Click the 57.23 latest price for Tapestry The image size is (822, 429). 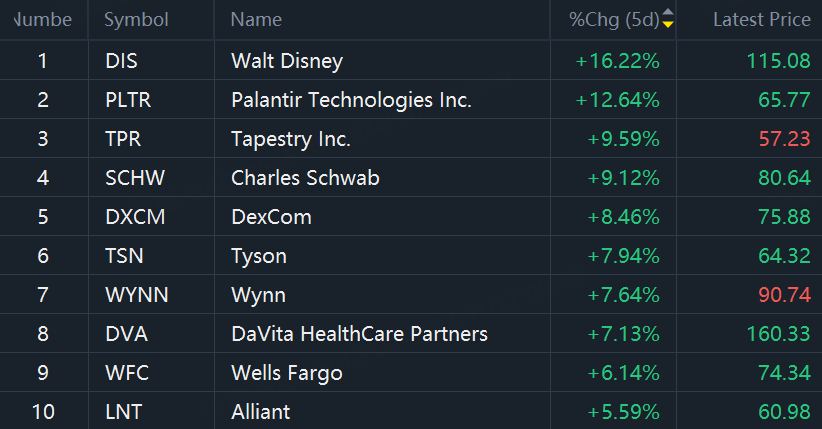[784, 139]
